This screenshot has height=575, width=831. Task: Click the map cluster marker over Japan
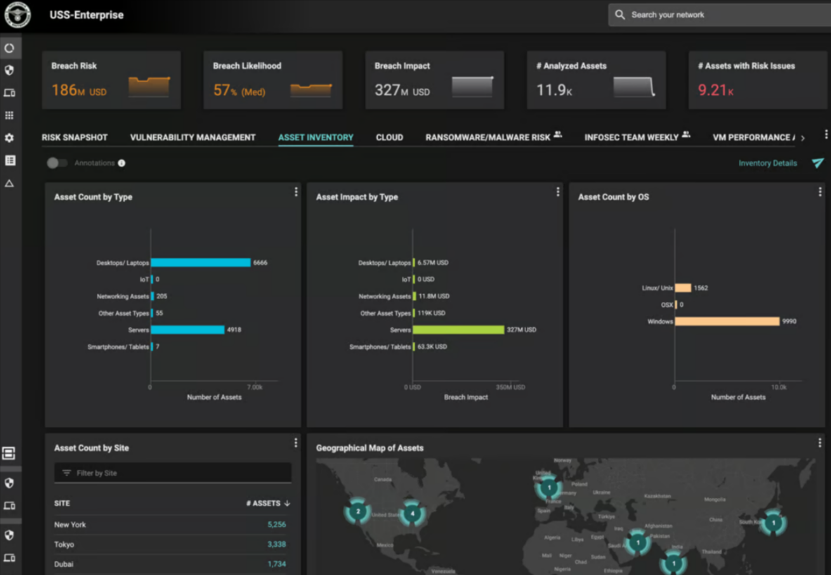click(x=773, y=523)
